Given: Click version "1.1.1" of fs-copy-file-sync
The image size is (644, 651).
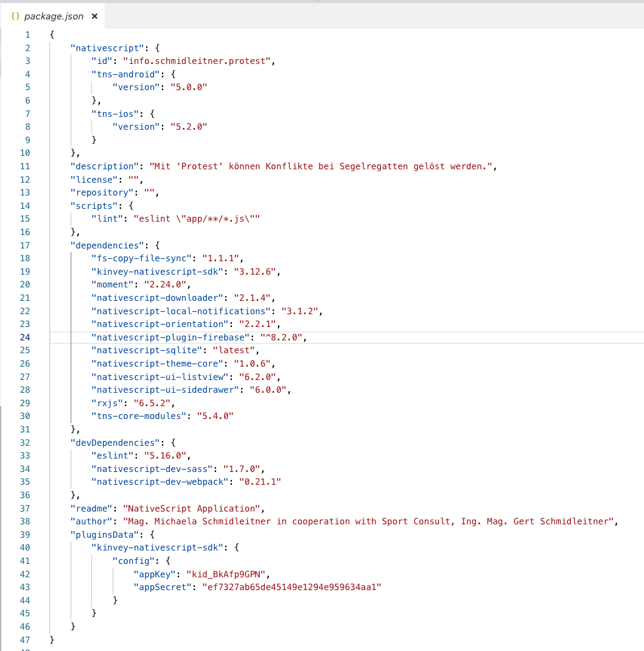Looking at the screenshot, I should (220, 258).
